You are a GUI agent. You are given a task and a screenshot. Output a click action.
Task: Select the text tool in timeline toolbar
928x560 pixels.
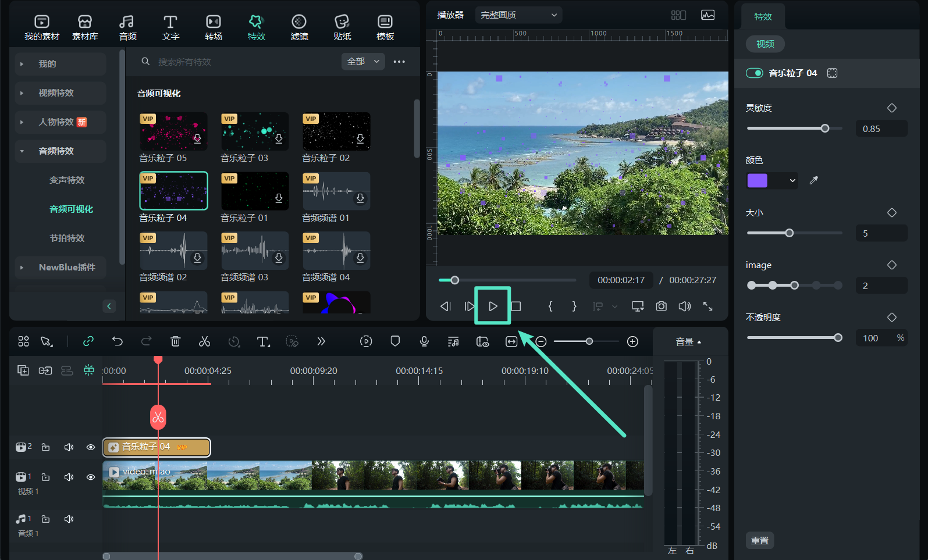[x=263, y=341]
